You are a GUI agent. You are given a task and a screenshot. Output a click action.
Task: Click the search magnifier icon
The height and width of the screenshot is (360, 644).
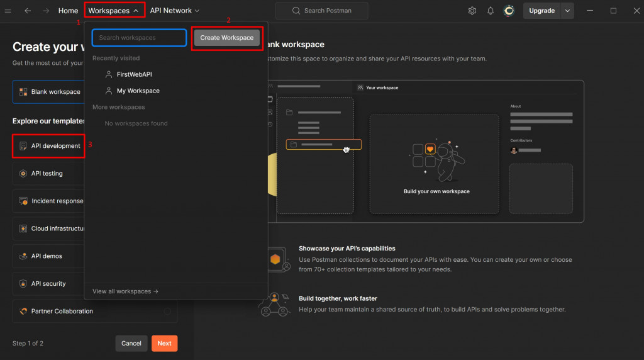point(296,11)
